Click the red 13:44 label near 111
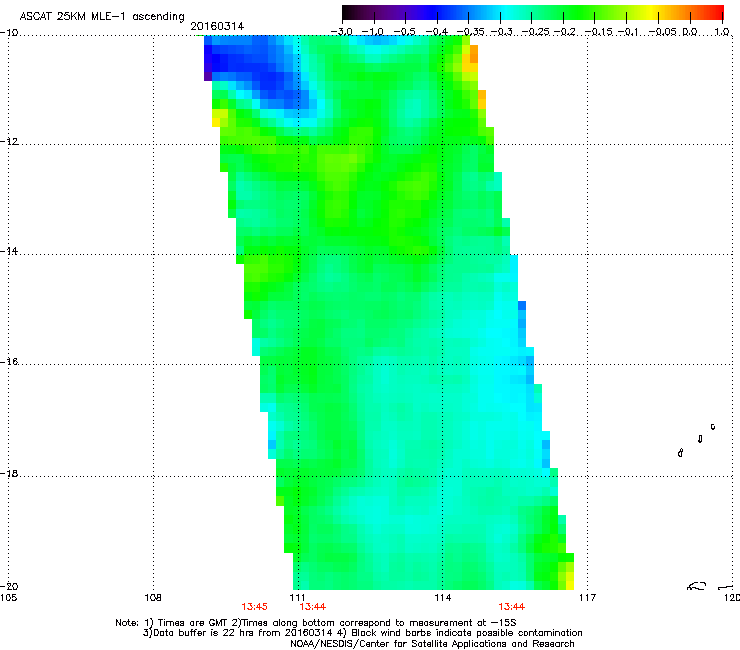 click(312, 607)
